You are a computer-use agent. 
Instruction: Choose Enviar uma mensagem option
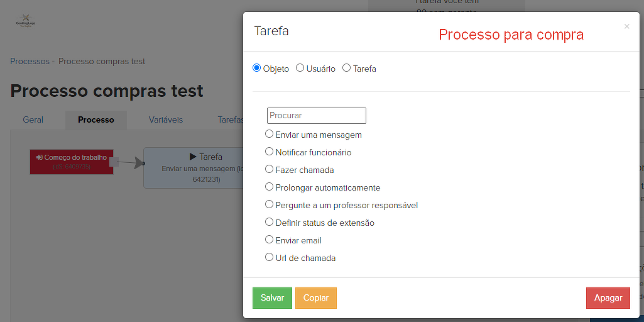tap(269, 134)
